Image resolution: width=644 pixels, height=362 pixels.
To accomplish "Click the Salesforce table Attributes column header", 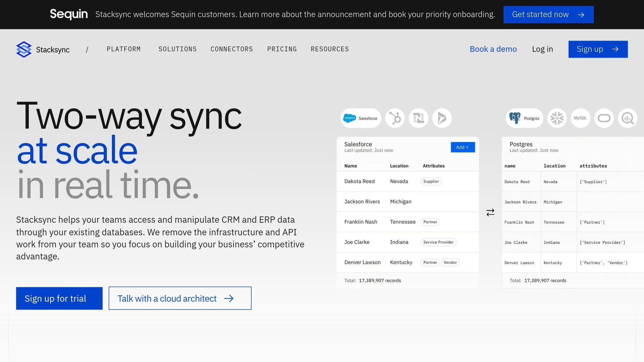I will coord(434,166).
